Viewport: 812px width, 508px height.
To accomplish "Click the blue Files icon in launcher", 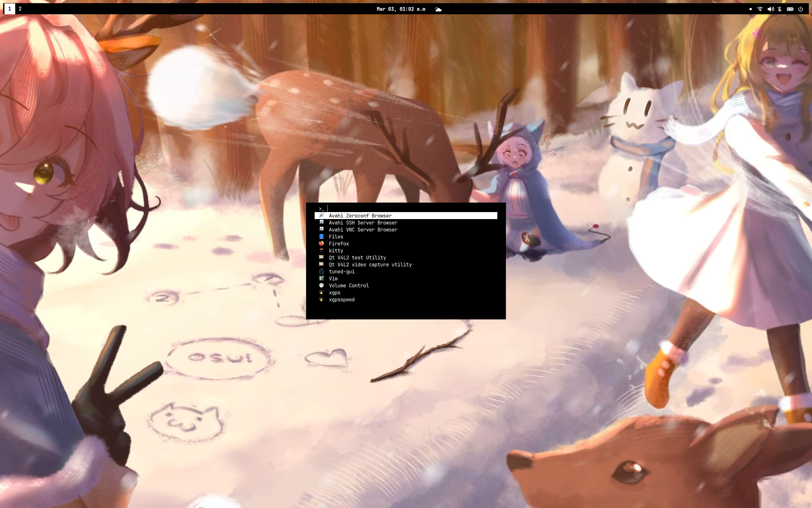I will (x=321, y=236).
